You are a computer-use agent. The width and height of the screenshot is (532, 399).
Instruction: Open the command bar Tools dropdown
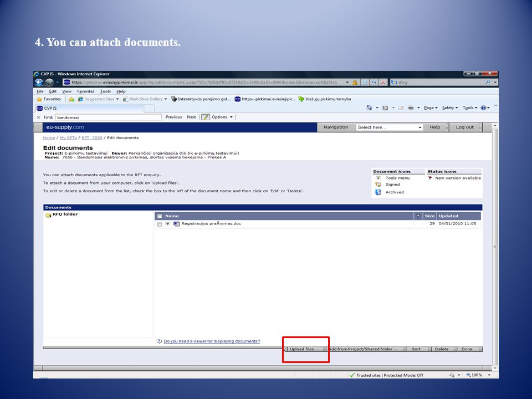coord(470,108)
